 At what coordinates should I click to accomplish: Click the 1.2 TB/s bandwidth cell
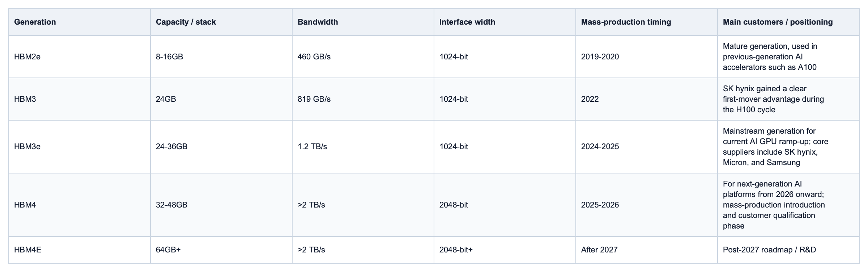coord(363,147)
